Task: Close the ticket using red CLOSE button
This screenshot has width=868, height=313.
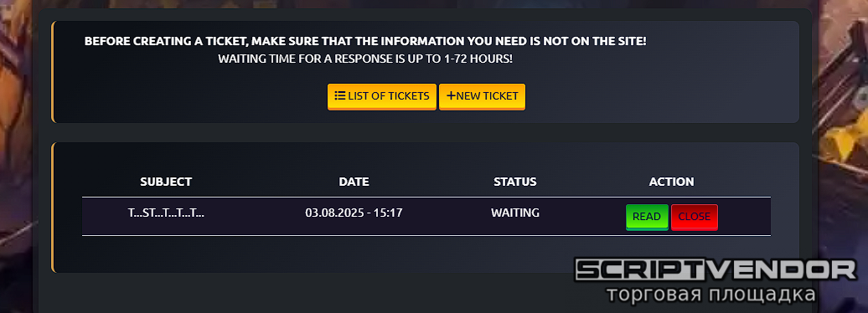Action: click(x=695, y=217)
